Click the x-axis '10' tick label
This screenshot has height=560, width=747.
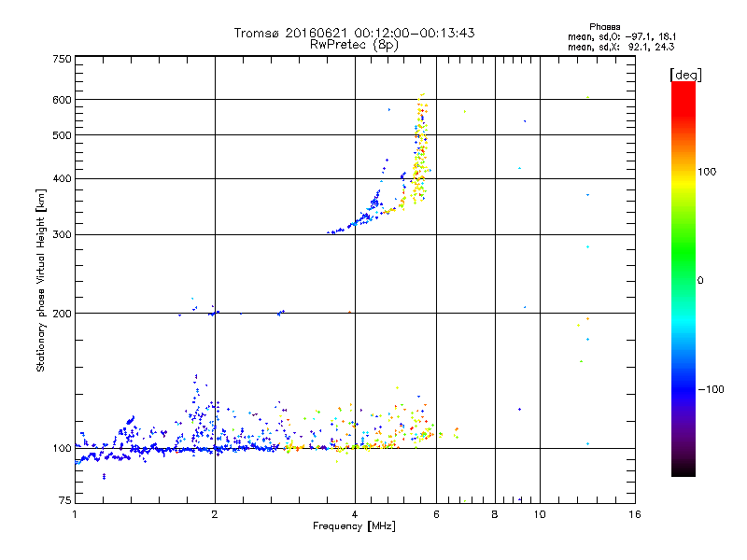[540, 514]
